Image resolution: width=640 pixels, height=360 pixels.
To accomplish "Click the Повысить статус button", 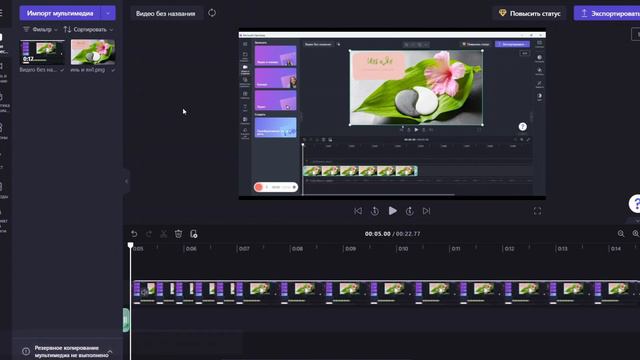I will (x=530, y=13).
